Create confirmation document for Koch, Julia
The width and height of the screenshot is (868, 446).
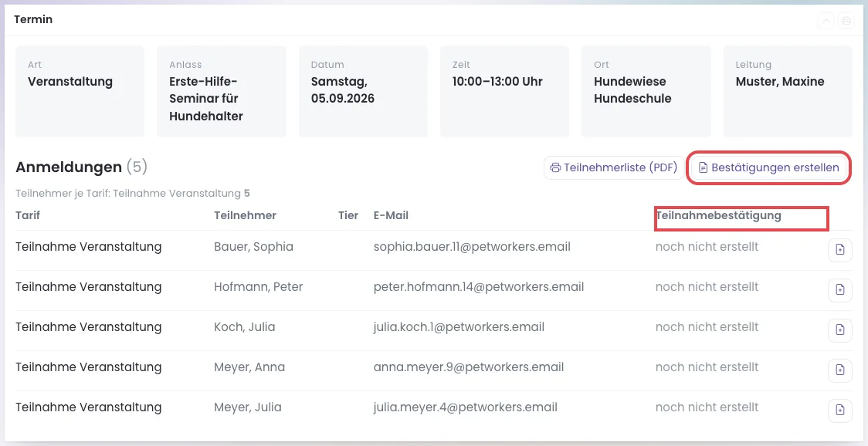tap(839, 330)
